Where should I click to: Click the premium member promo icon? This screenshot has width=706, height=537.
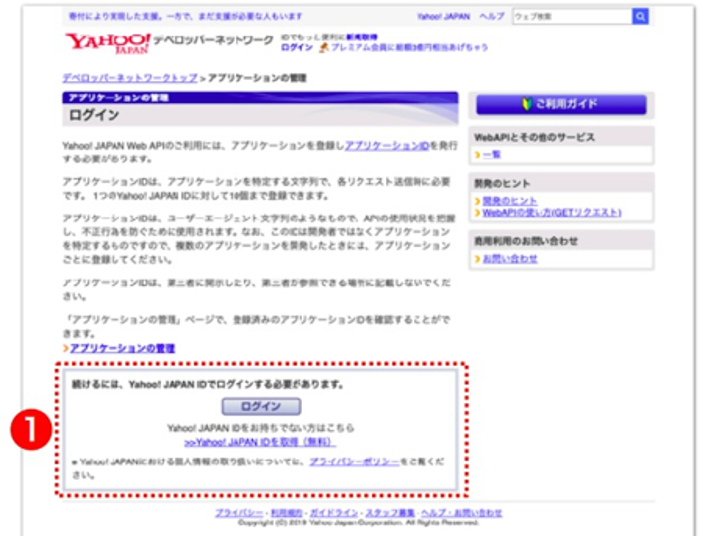coord(324,47)
